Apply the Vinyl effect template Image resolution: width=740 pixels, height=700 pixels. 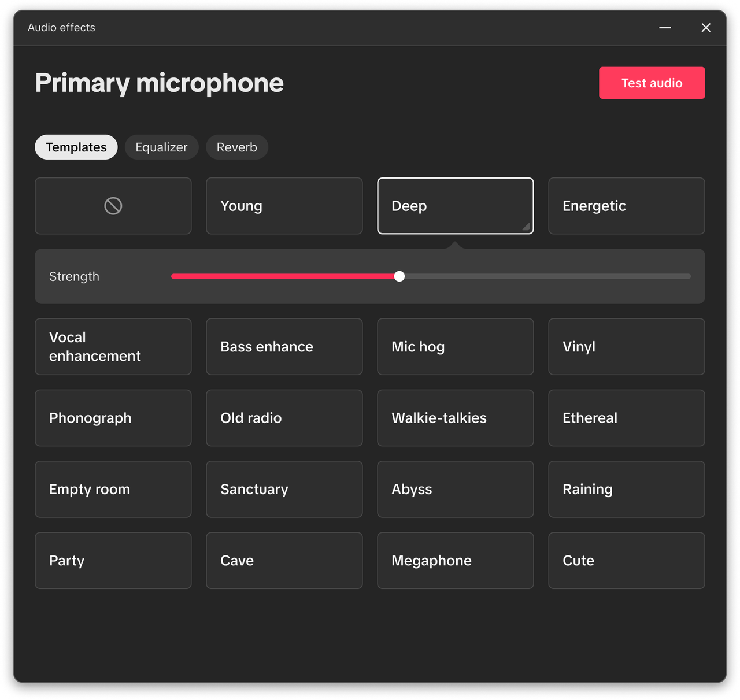(x=626, y=347)
